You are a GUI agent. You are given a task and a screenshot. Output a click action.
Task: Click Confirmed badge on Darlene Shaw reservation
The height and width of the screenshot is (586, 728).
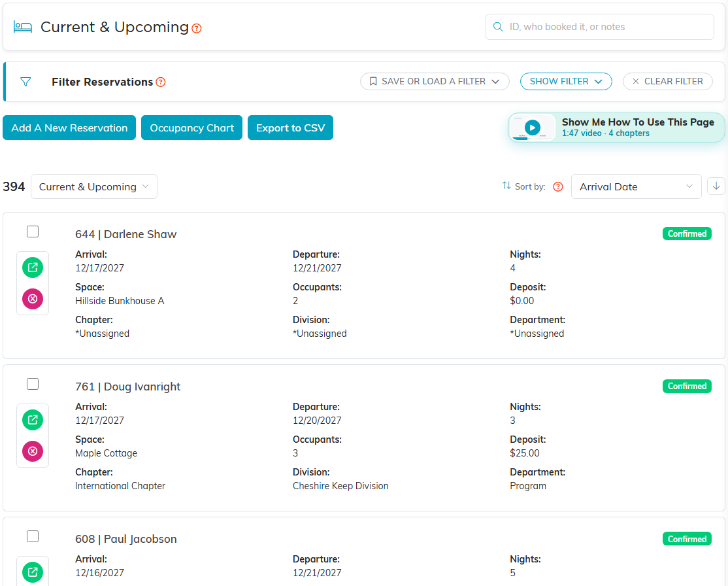pyautogui.click(x=687, y=233)
